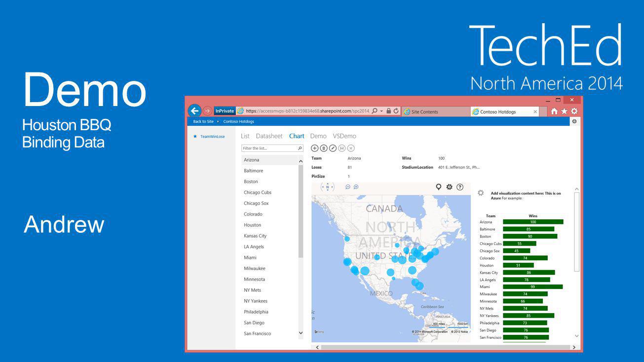Viewport: 644px width, 362px height.
Task: Open map settings gear icon
Action: (449, 187)
